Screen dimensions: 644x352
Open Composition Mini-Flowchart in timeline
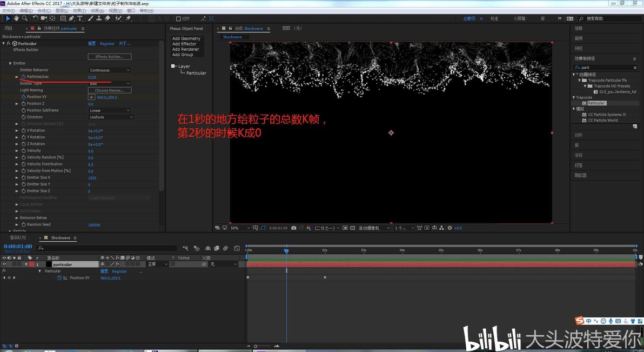(x=185, y=248)
